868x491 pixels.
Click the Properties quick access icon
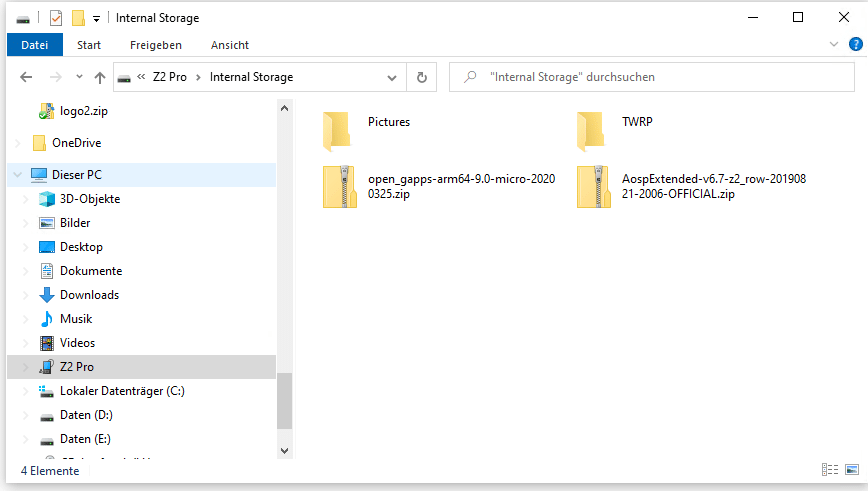click(x=56, y=18)
